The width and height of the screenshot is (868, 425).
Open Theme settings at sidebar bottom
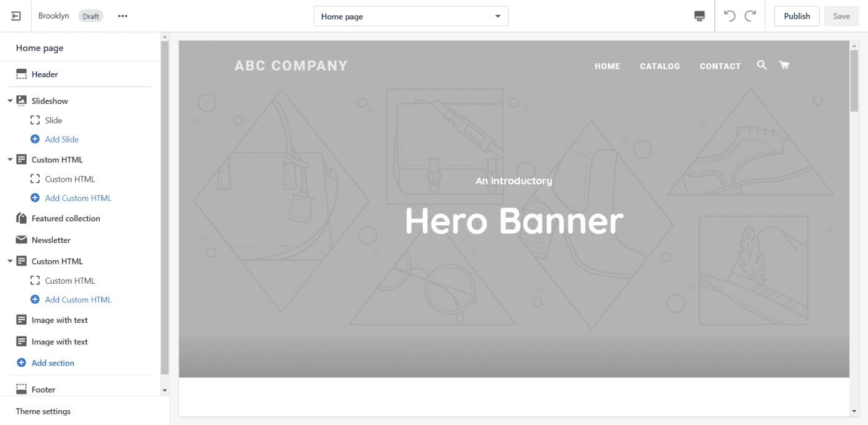tap(43, 411)
